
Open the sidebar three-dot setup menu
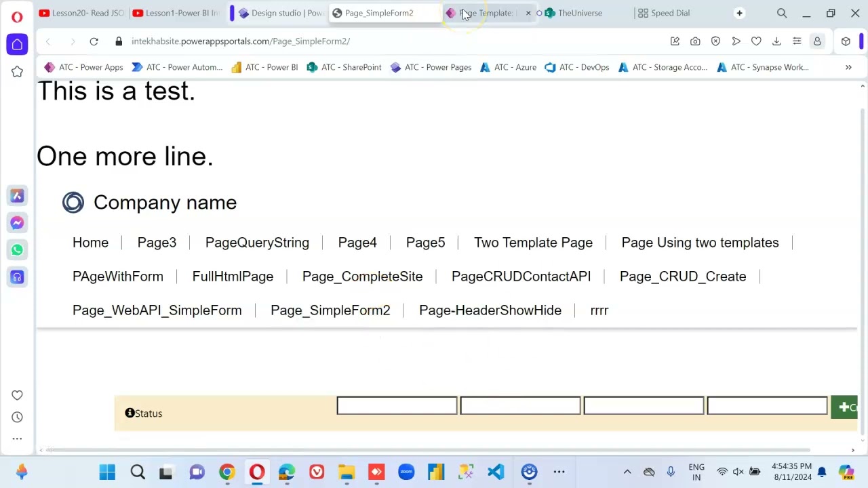(17, 439)
